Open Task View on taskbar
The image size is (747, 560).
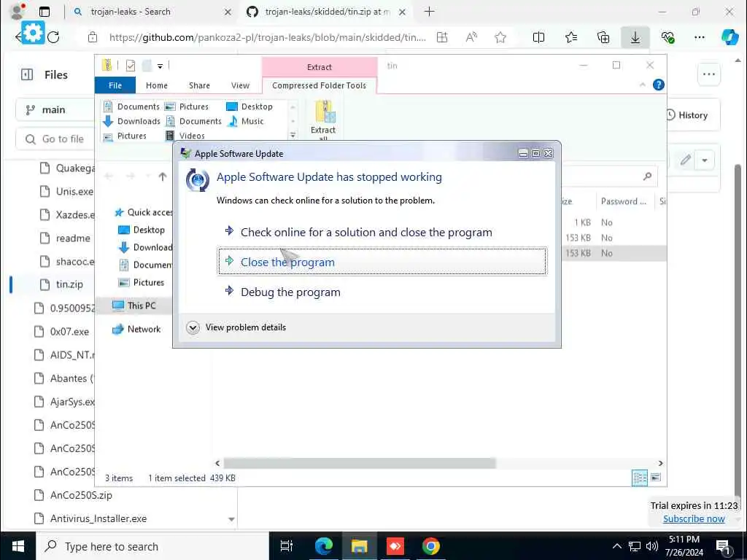[286, 546]
